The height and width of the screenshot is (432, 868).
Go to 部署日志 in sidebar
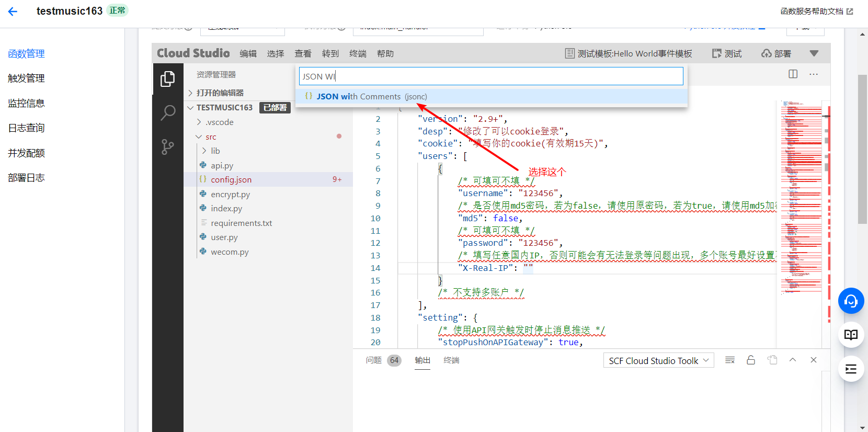[26, 177]
